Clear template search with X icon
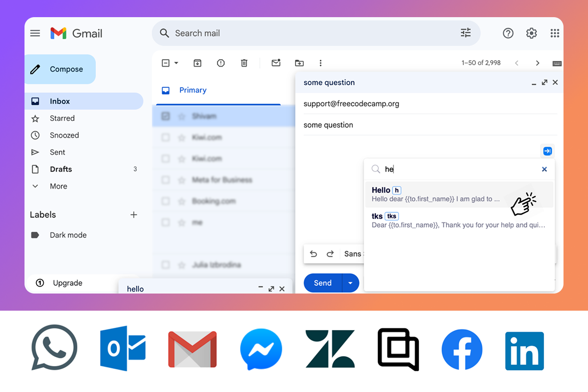The height and width of the screenshot is (392, 588). coord(544,169)
